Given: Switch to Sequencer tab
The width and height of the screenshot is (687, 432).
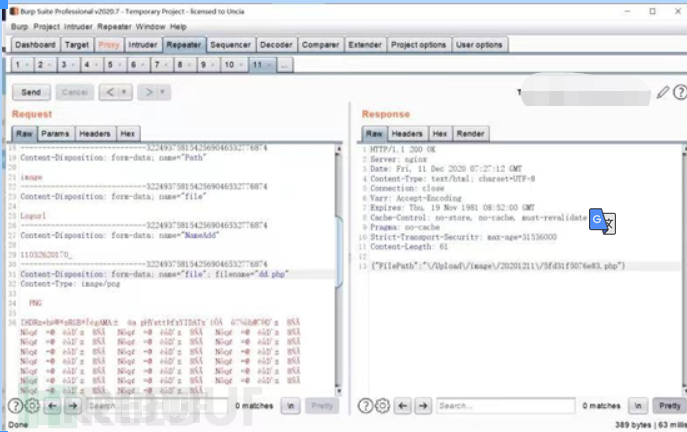Looking at the screenshot, I should (x=230, y=45).
